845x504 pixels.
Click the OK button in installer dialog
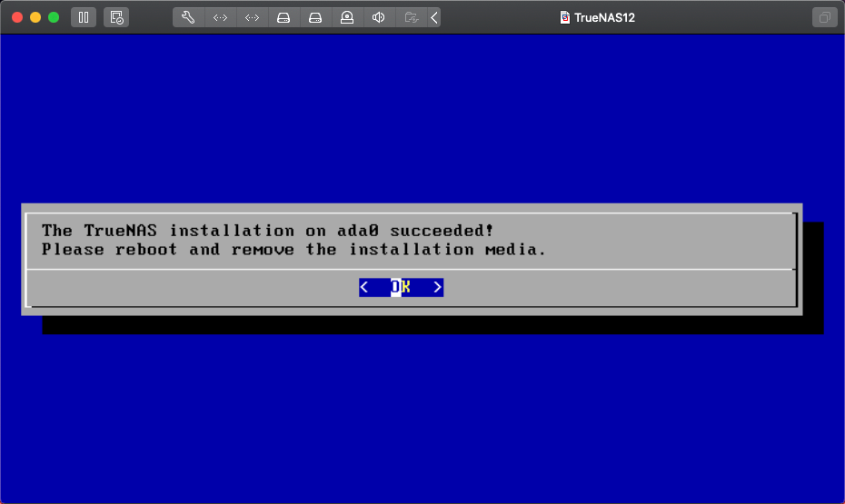[x=401, y=287]
